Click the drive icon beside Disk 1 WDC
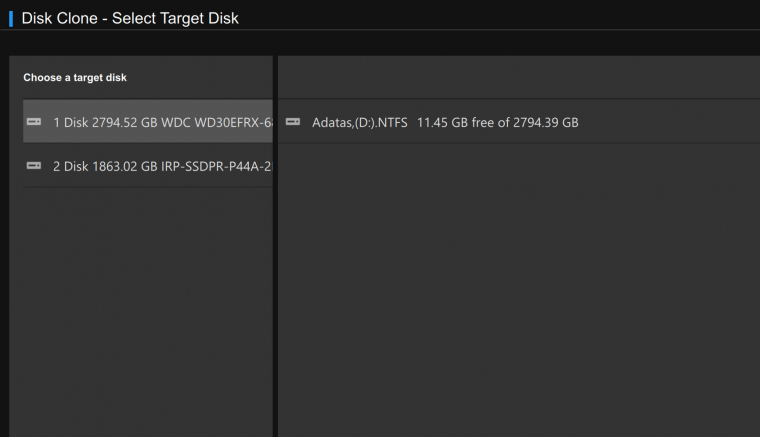Viewport: 760px width, 437px height. coord(34,122)
